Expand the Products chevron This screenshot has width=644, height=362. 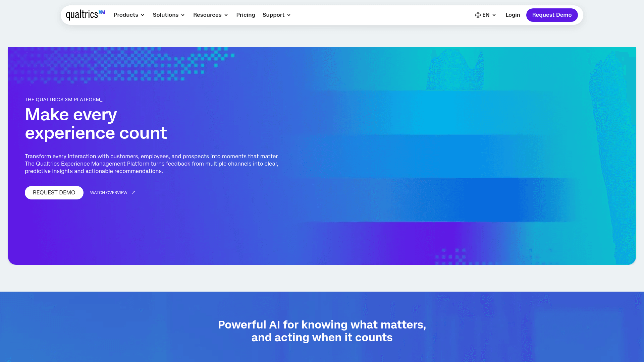click(x=143, y=15)
